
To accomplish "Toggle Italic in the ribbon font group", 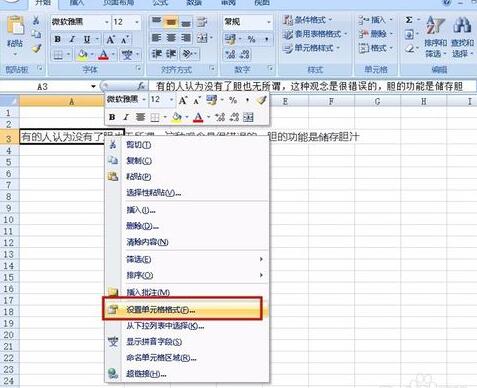I will click(x=72, y=39).
